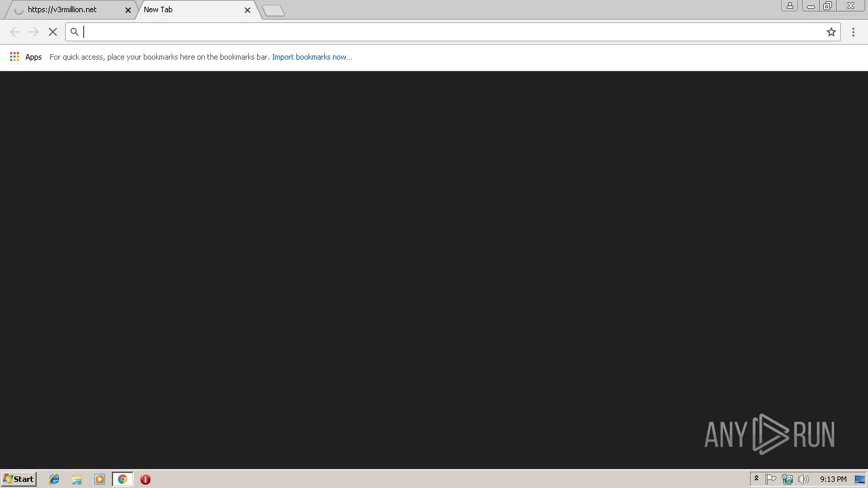Open the network tray icon
This screenshot has height=488, width=868.
pos(787,479)
